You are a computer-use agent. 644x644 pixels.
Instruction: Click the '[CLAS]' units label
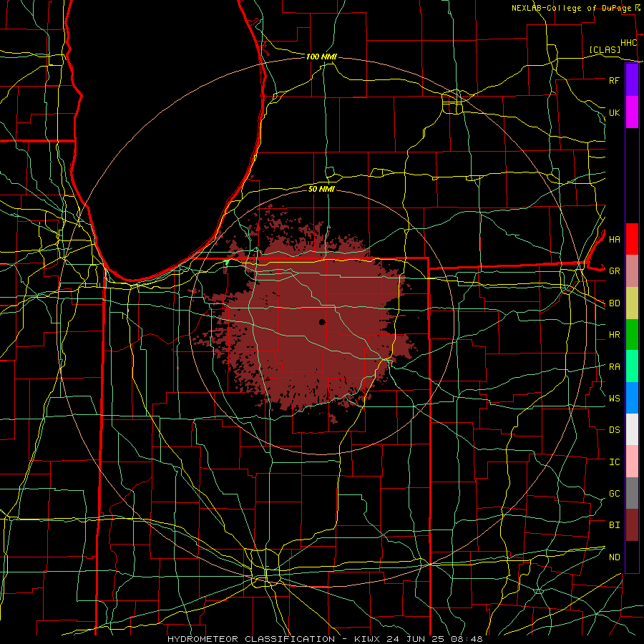tap(605, 50)
